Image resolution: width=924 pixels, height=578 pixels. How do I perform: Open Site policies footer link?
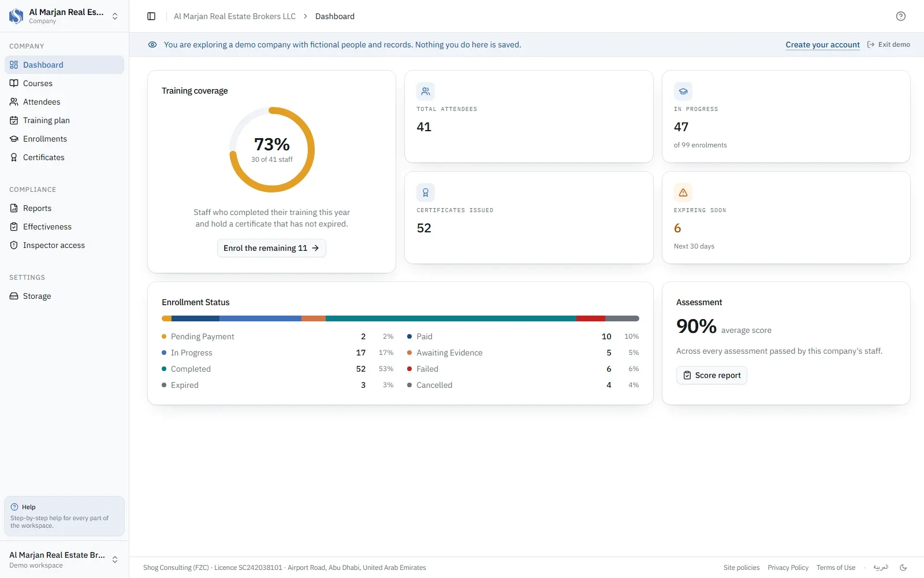[x=742, y=568]
